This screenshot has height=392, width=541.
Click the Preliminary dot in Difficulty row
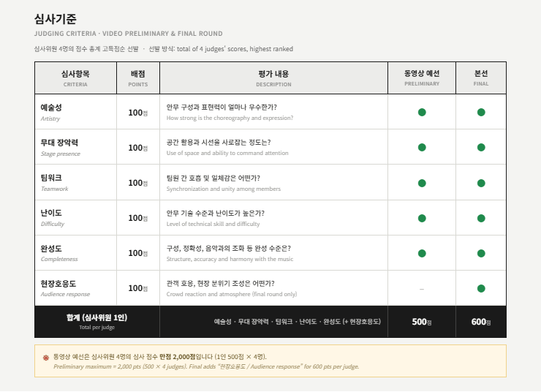[422, 219]
